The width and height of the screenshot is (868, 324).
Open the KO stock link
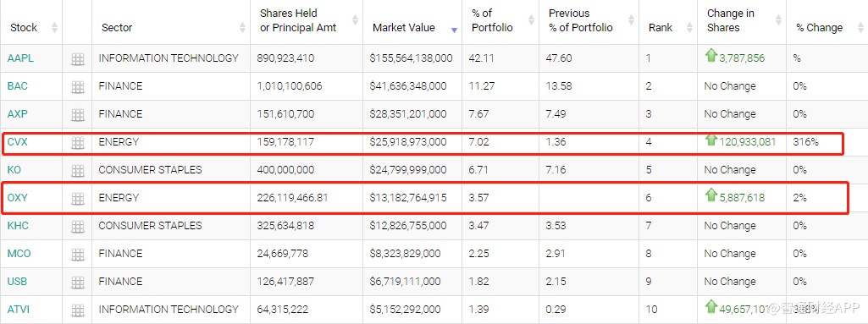(x=14, y=170)
